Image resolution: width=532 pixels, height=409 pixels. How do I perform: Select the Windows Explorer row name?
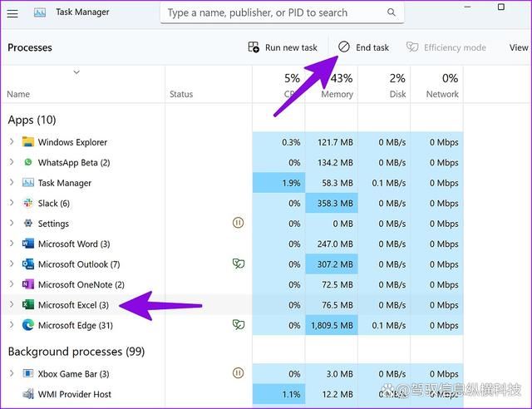(72, 142)
